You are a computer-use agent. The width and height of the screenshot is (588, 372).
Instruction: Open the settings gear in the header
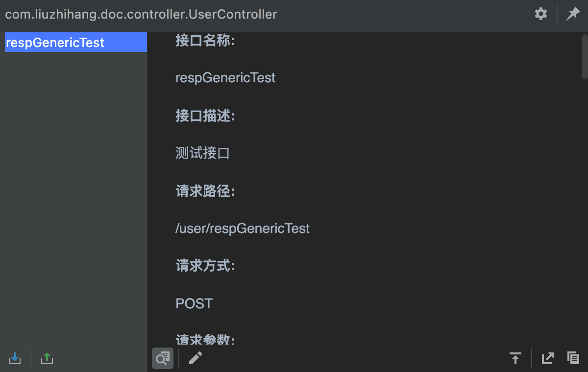(x=541, y=14)
